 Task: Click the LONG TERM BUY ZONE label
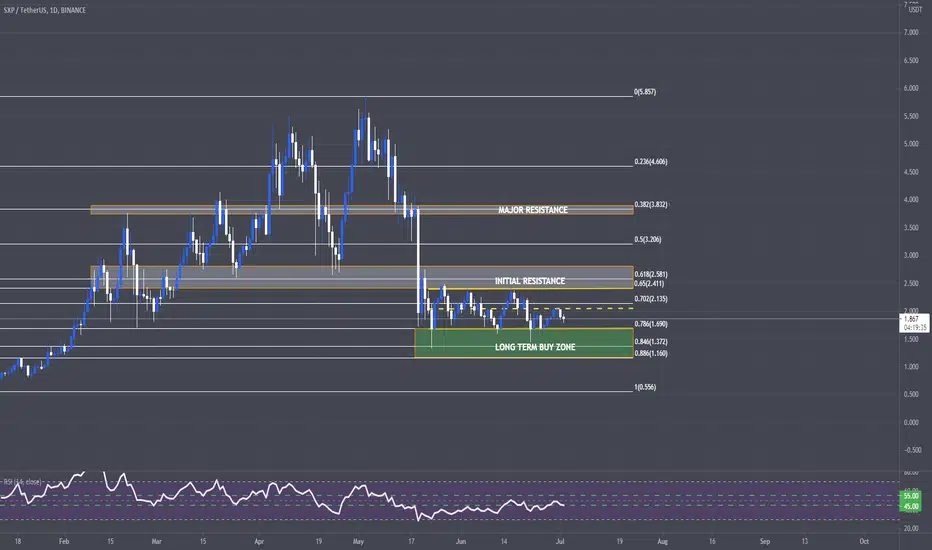[x=535, y=347]
